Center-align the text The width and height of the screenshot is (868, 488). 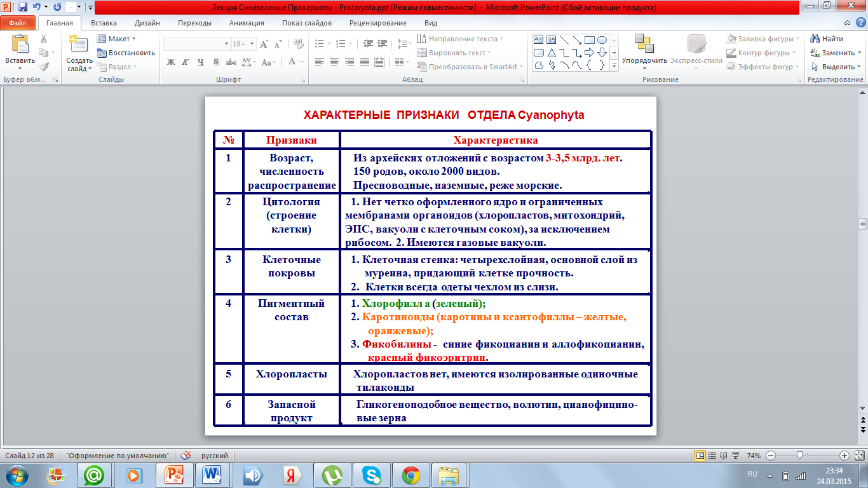334,62
